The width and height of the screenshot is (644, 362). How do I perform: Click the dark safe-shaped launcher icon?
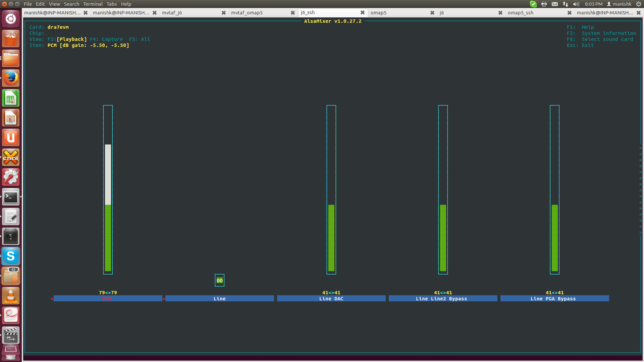(x=11, y=236)
